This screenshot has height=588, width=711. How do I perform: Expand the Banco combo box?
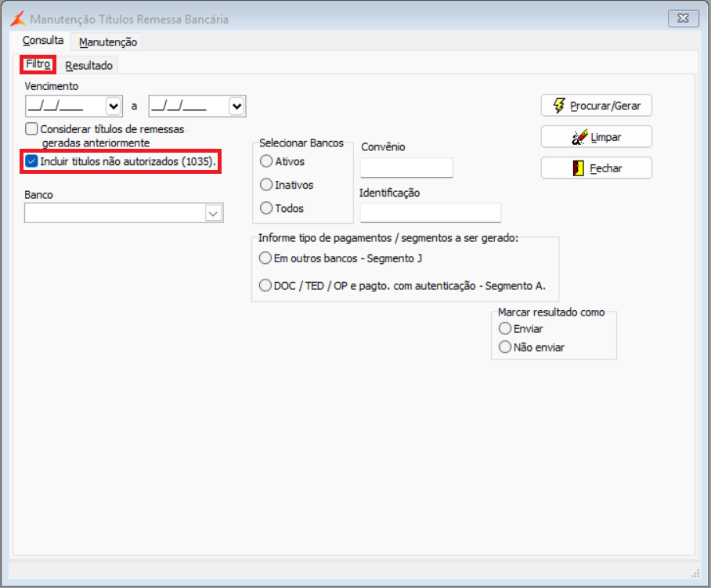coord(213,213)
